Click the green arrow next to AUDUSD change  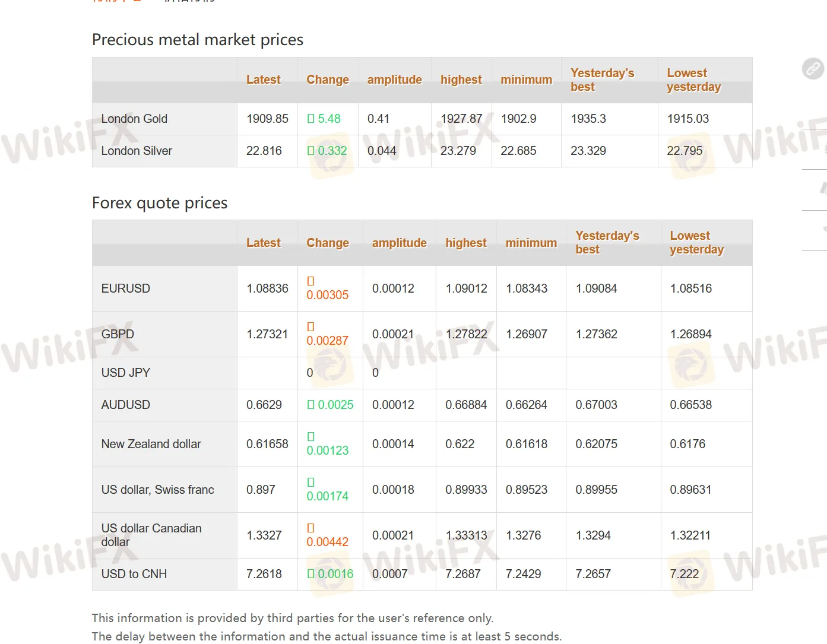[x=309, y=405]
